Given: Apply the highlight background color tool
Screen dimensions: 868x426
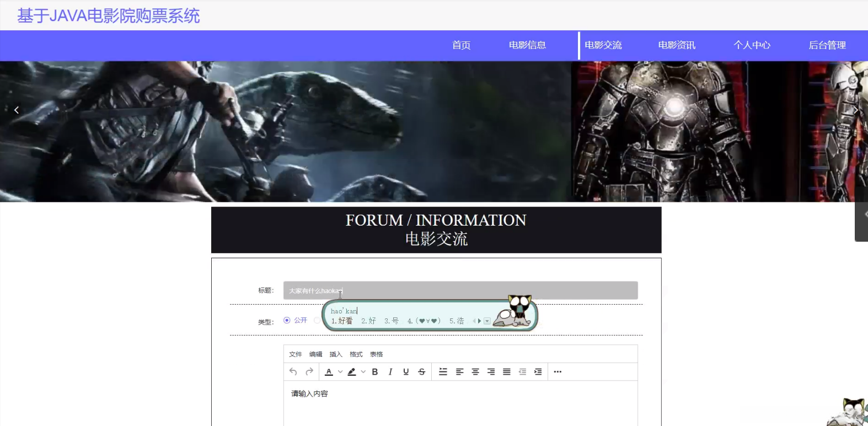Looking at the screenshot, I should click(352, 372).
